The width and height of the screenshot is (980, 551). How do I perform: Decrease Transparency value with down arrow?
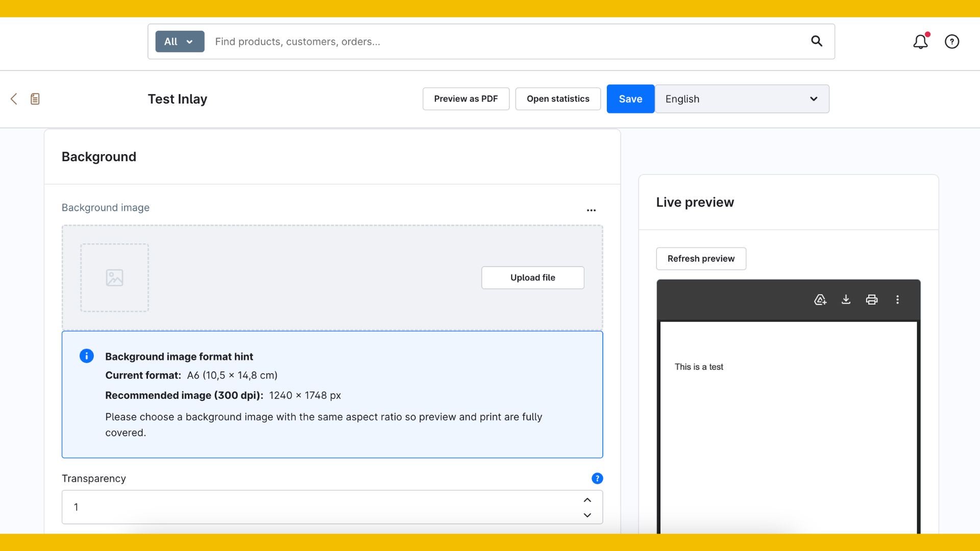[x=587, y=515]
